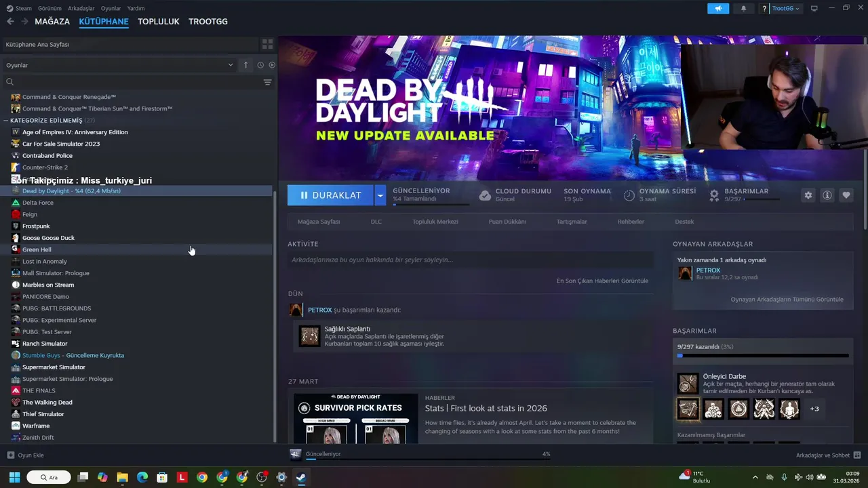The height and width of the screenshot is (488, 868).
Task: Click the bottom download progress bar
Action: [x=427, y=459]
